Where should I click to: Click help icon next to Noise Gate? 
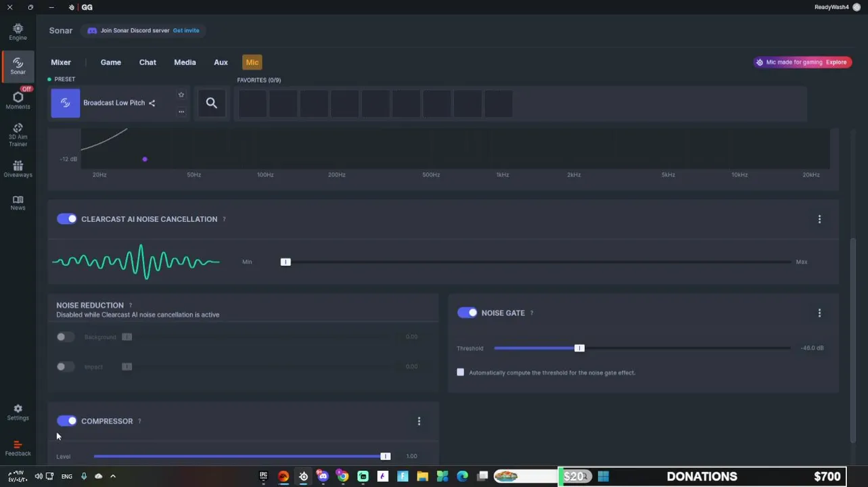(532, 313)
